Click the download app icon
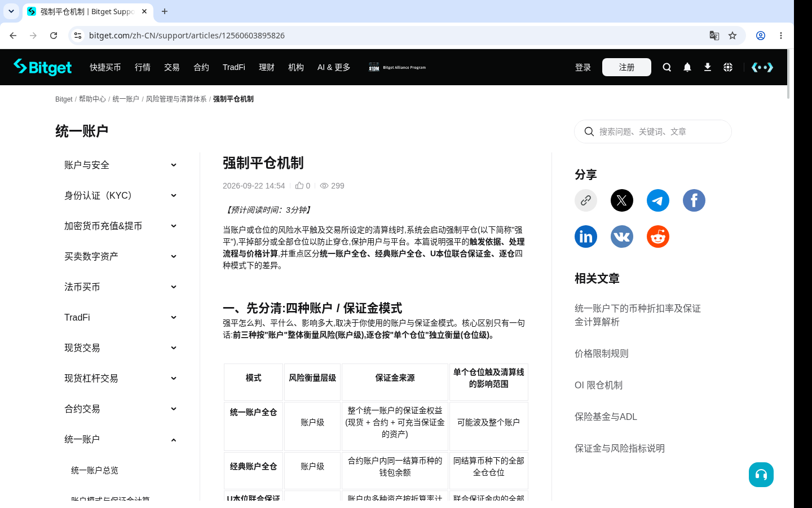Viewport: 812px width, 508px height. click(708, 67)
